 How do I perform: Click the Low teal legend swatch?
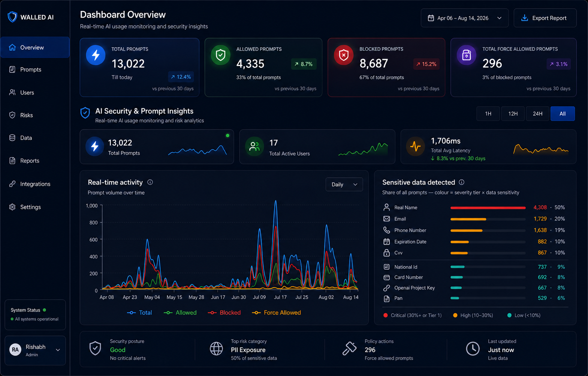pos(509,315)
